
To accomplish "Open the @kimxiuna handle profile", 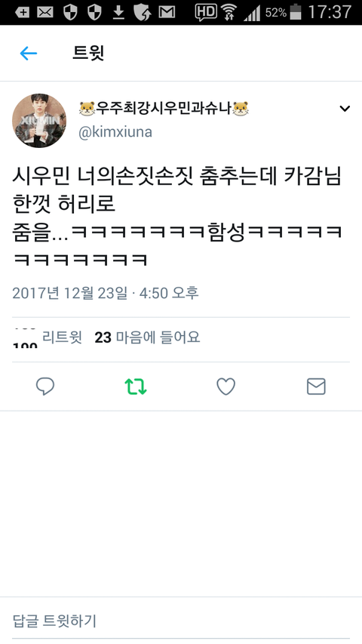I will tap(115, 132).
